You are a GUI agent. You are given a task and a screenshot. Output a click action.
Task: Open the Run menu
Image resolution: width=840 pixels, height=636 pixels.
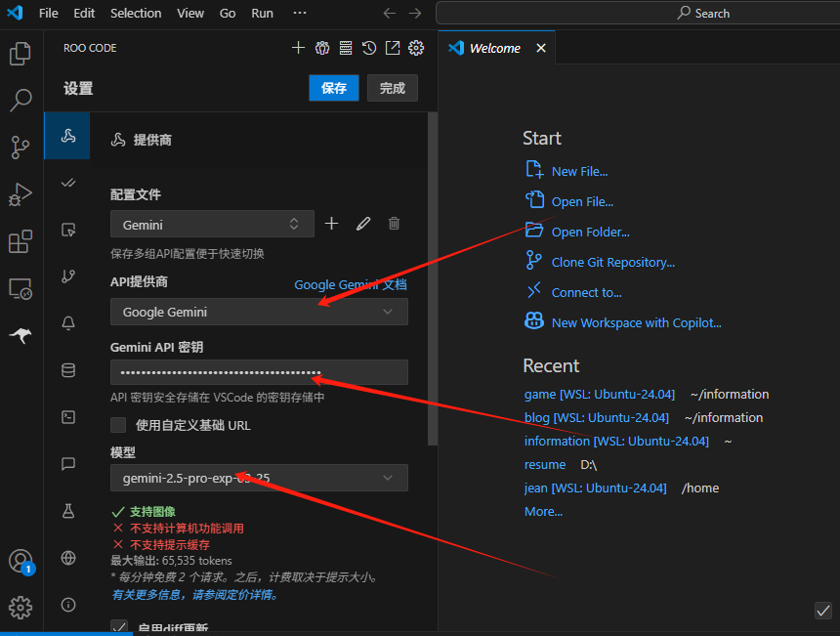(x=262, y=14)
